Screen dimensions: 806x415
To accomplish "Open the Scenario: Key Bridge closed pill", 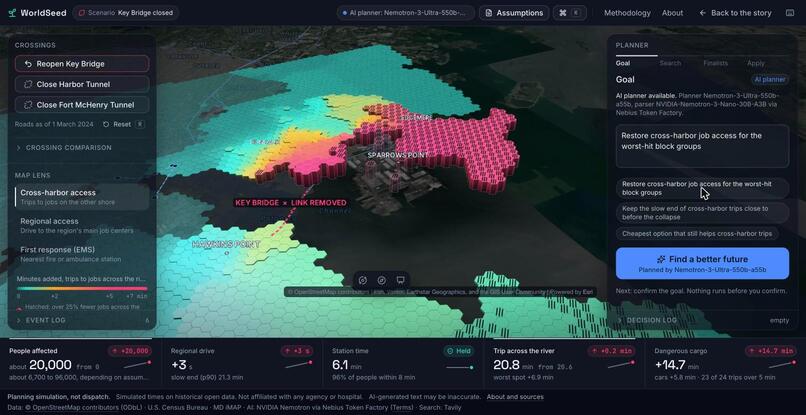I will pos(125,13).
